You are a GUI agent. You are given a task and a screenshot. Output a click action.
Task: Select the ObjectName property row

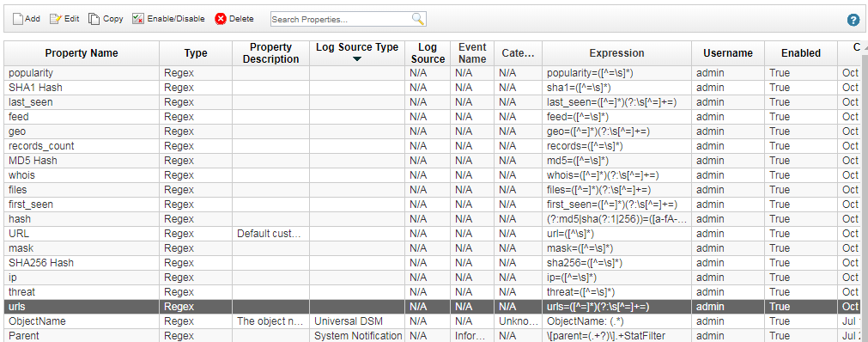click(x=432, y=321)
